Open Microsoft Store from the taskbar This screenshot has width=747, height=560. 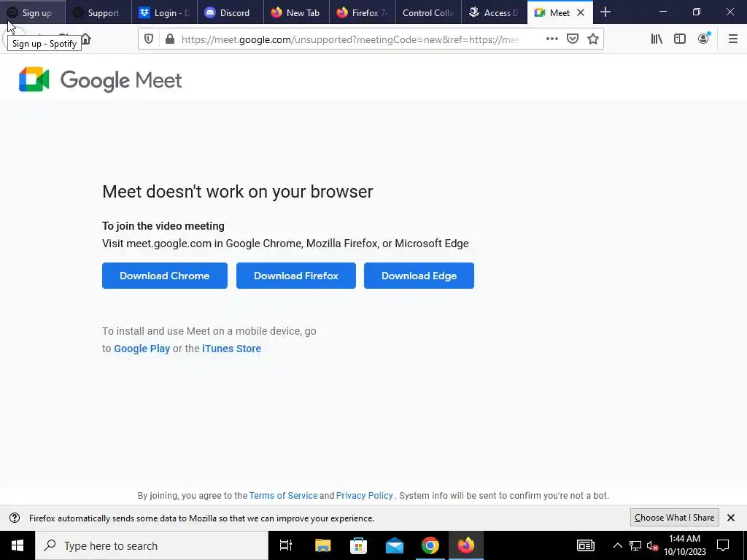click(x=358, y=545)
